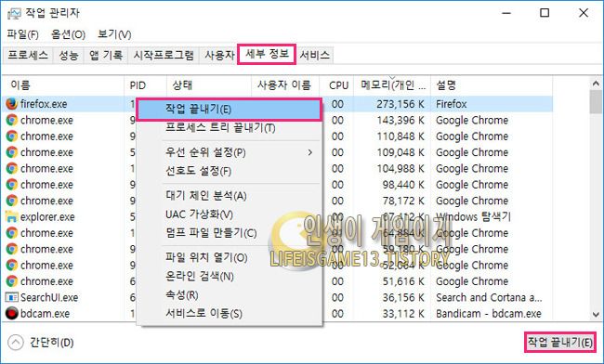This screenshot has width=604, height=364.
Task: Click the 간단히(D) collapse arrow icon
Action: click(x=16, y=343)
